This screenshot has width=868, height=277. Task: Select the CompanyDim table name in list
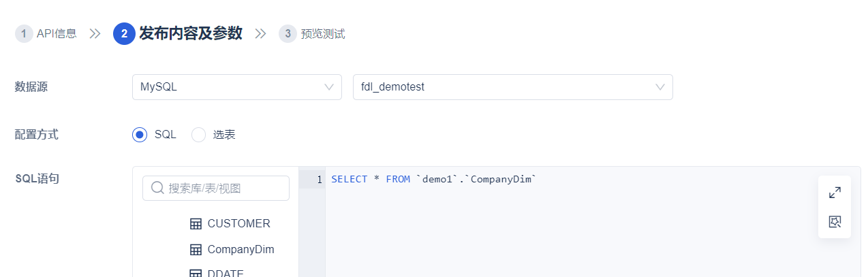click(241, 249)
